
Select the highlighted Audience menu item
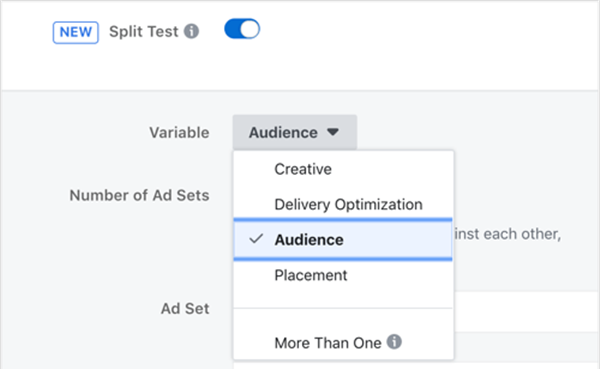[x=343, y=240]
